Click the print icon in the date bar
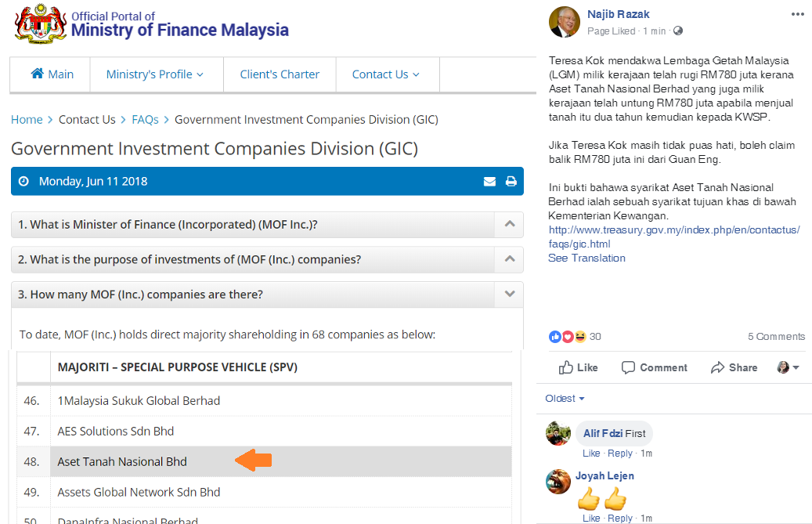Image resolution: width=812 pixels, height=524 pixels. click(511, 182)
